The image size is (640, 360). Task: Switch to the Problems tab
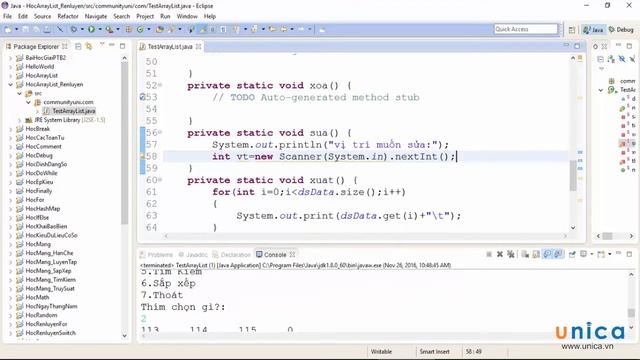coord(156,255)
